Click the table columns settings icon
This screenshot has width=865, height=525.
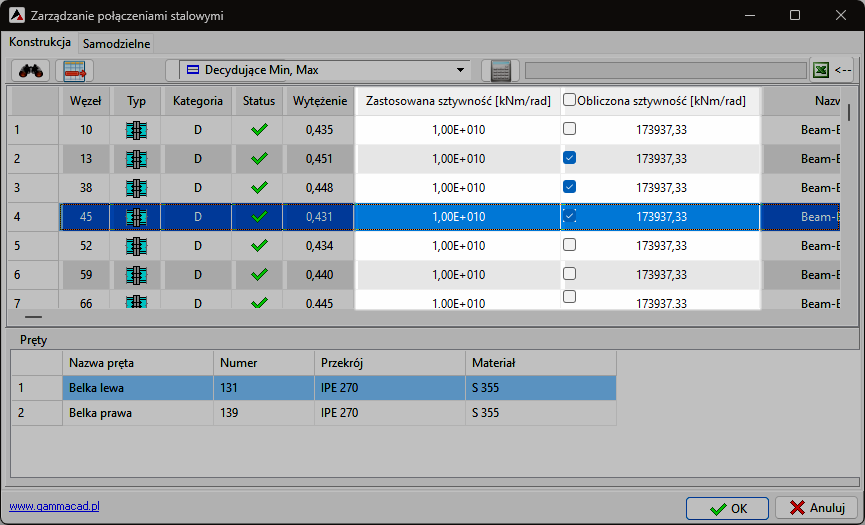[74, 70]
